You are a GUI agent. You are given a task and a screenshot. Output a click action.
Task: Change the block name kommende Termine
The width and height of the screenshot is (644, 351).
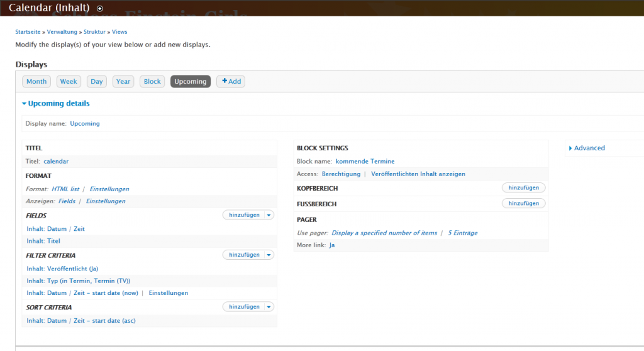click(x=365, y=162)
